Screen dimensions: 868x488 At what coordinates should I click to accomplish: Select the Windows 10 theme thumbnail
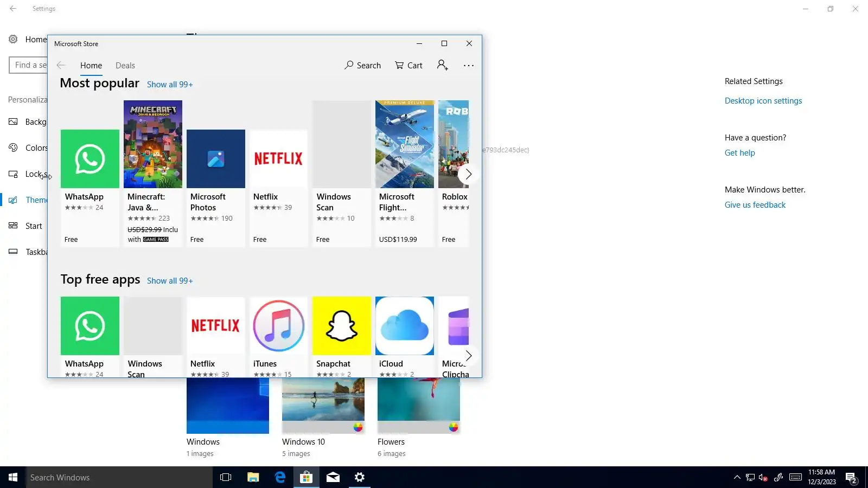coord(323,406)
